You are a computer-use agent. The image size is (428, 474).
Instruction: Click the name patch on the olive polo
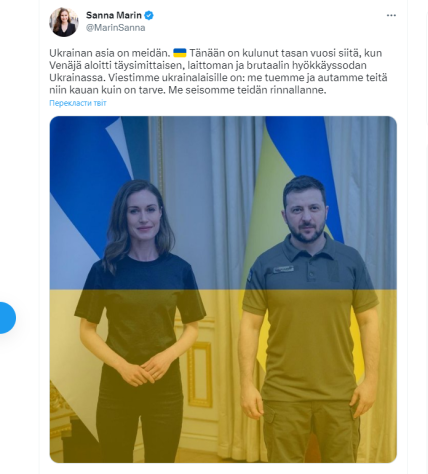point(283,269)
